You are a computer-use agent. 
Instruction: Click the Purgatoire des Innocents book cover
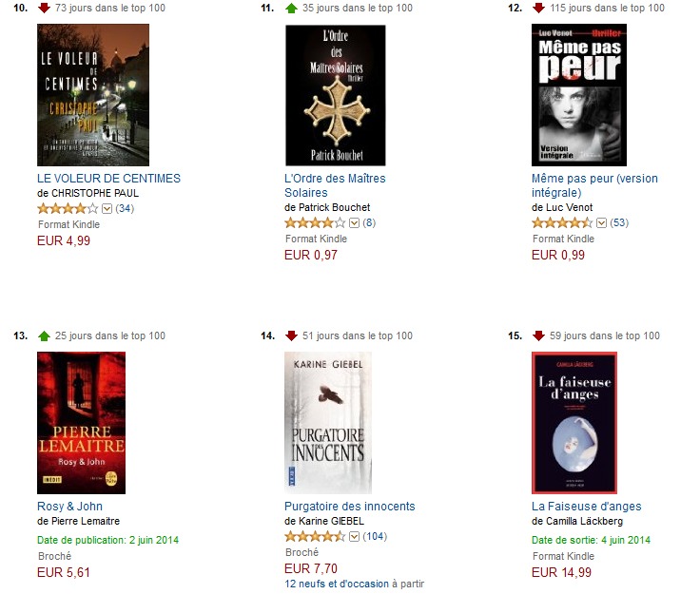tap(328, 423)
